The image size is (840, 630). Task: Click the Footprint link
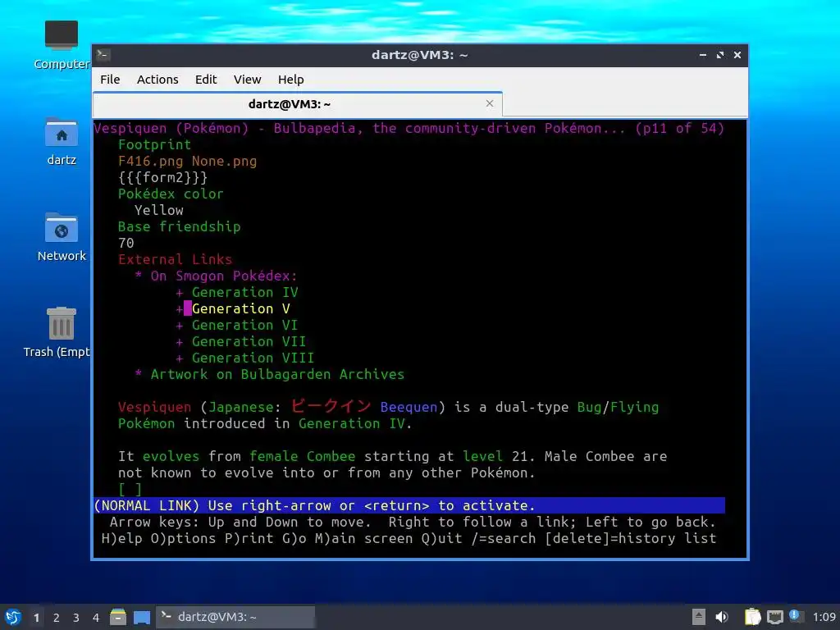click(x=154, y=144)
